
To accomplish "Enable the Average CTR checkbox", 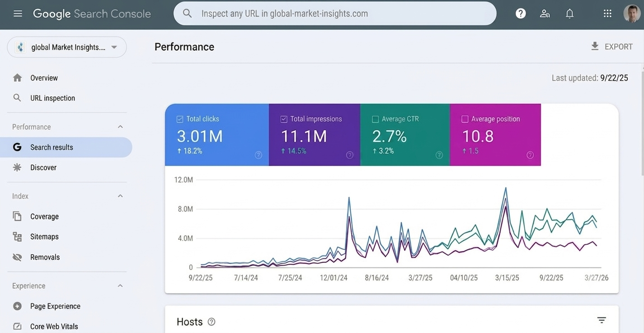I will [x=375, y=119].
